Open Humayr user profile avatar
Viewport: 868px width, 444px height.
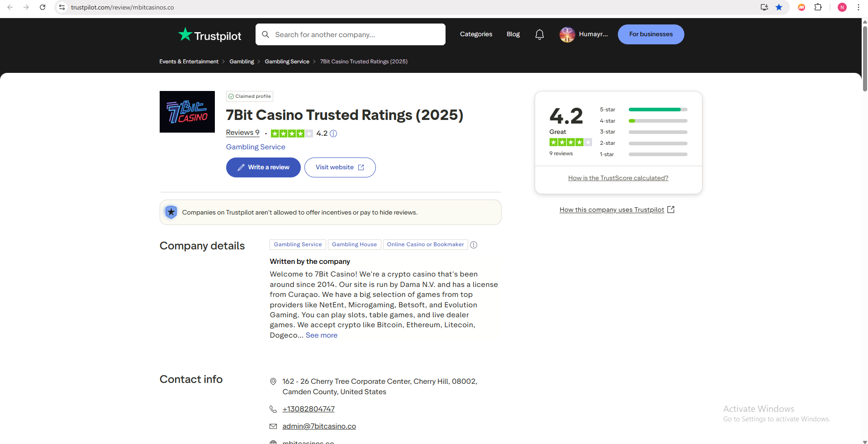(x=567, y=34)
